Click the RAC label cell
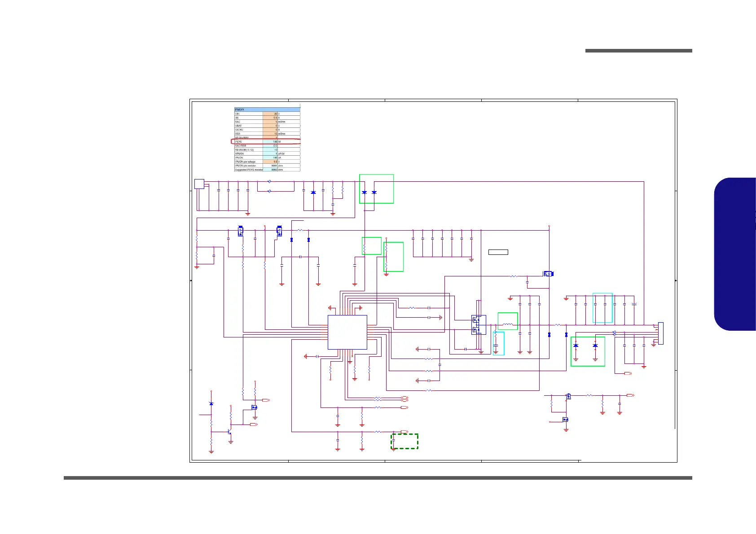Viewport: 756px width, 534px height. (x=249, y=122)
